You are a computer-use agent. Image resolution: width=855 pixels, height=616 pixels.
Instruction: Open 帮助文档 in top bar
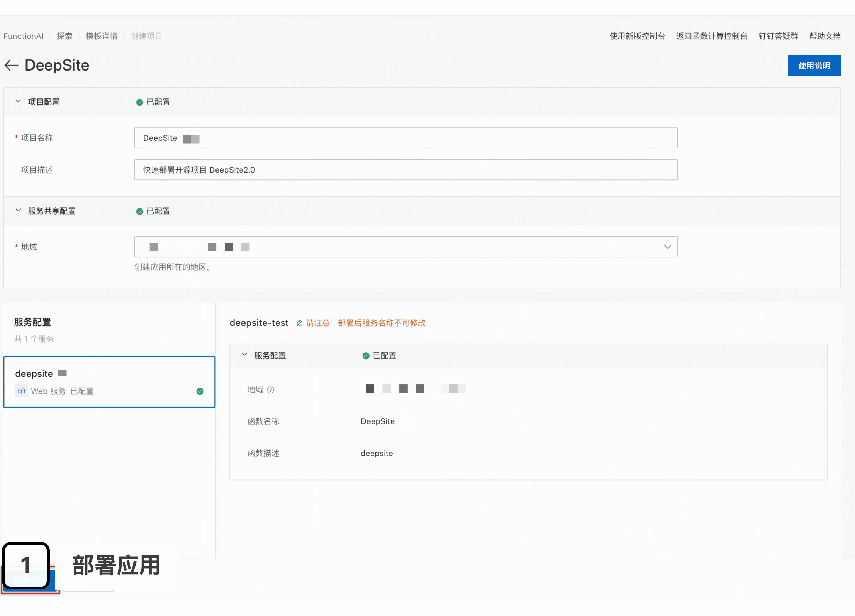tap(825, 36)
